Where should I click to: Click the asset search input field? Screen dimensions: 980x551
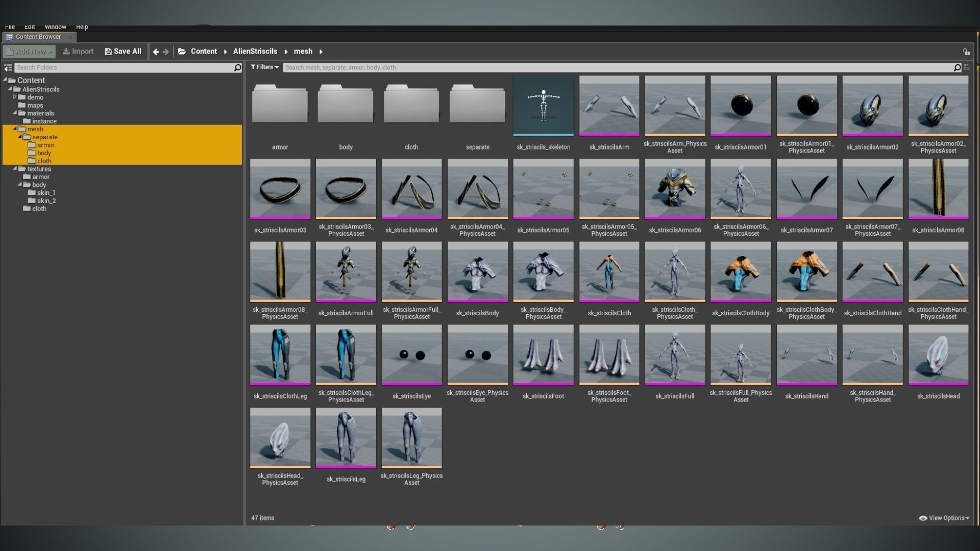(612, 67)
